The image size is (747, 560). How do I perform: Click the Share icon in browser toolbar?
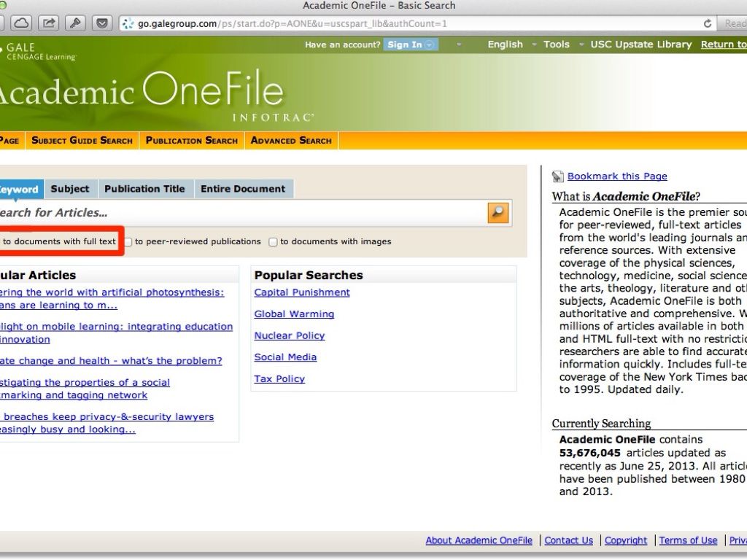coord(48,23)
